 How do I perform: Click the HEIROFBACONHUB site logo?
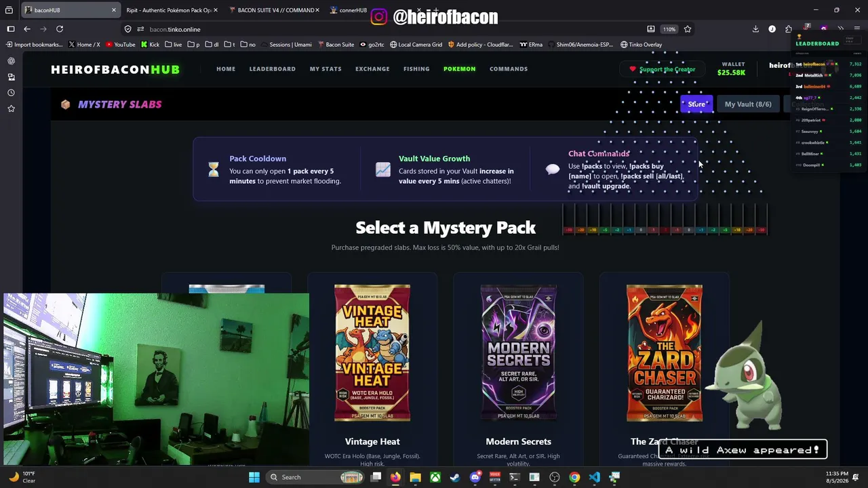pyautogui.click(x=115, y=69)
